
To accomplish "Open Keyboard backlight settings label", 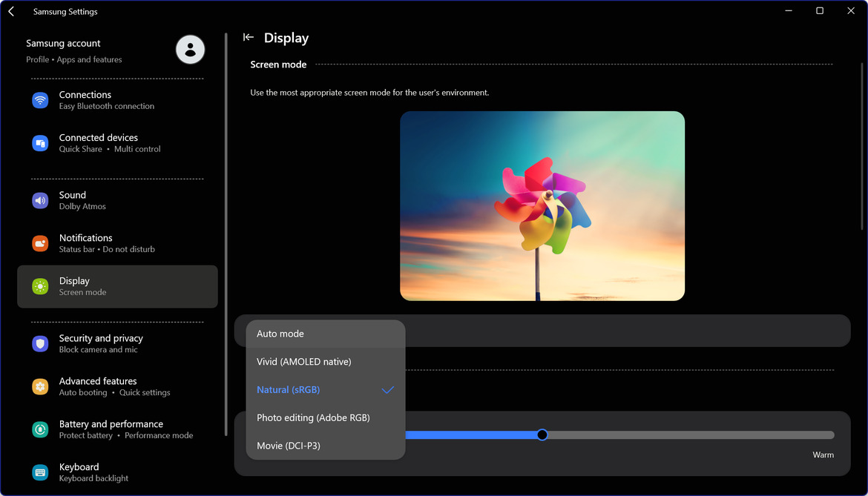I will pyautogui.click(x=93, y=472).
